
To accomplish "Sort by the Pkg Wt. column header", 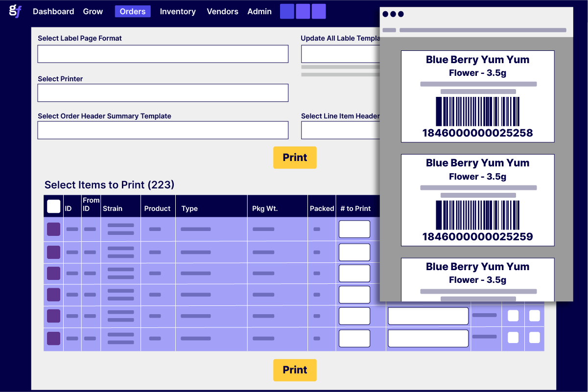I will (265, 208).
